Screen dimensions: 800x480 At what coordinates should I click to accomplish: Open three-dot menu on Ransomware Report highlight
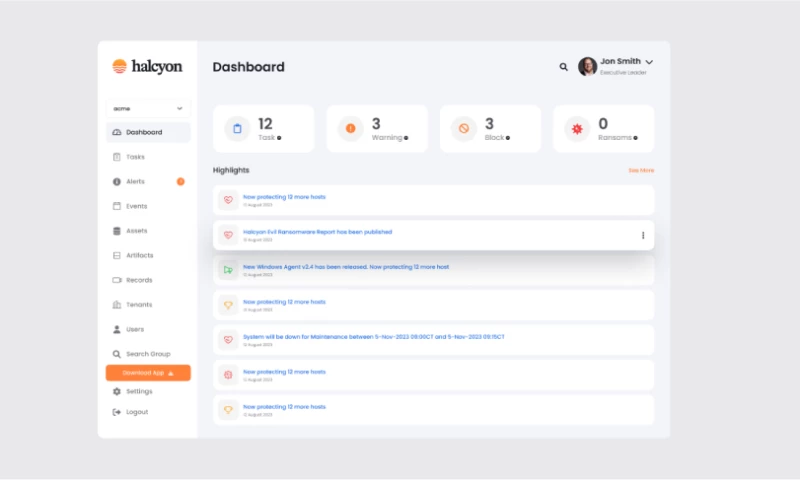click(x=642, y=236)
